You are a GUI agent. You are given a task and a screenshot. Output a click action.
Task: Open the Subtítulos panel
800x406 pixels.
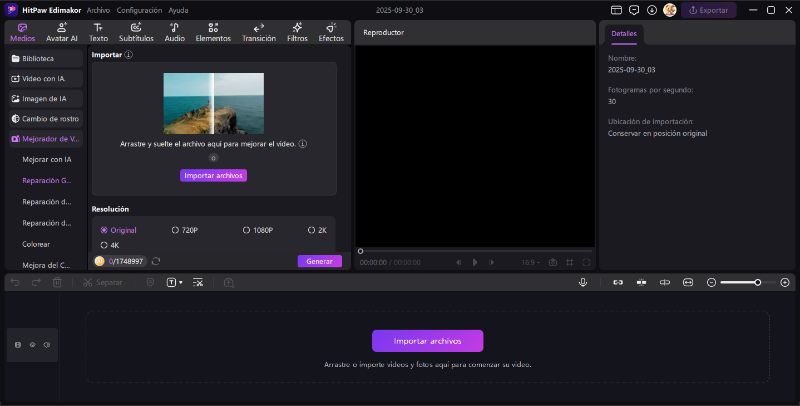pyautogui.click(x=136, y=32)
